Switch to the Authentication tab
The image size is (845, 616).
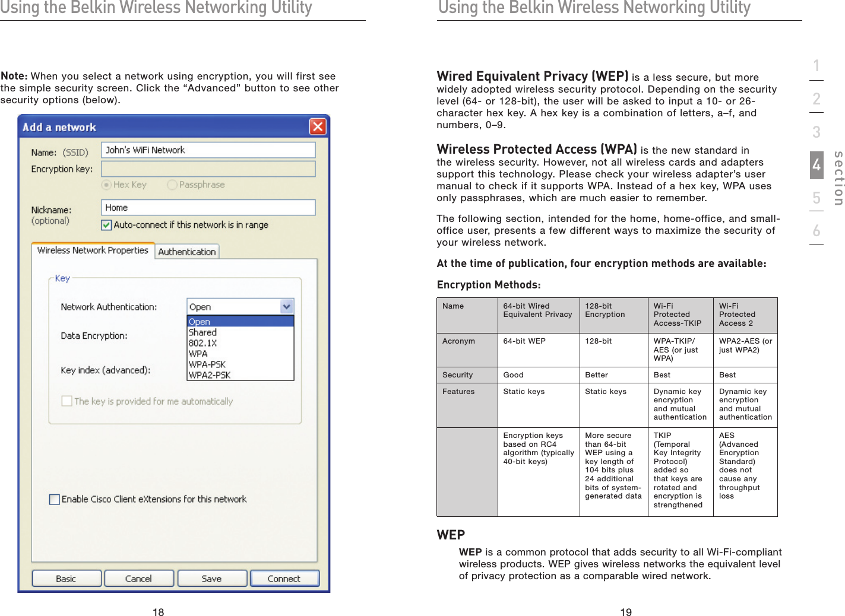(187, 252)
